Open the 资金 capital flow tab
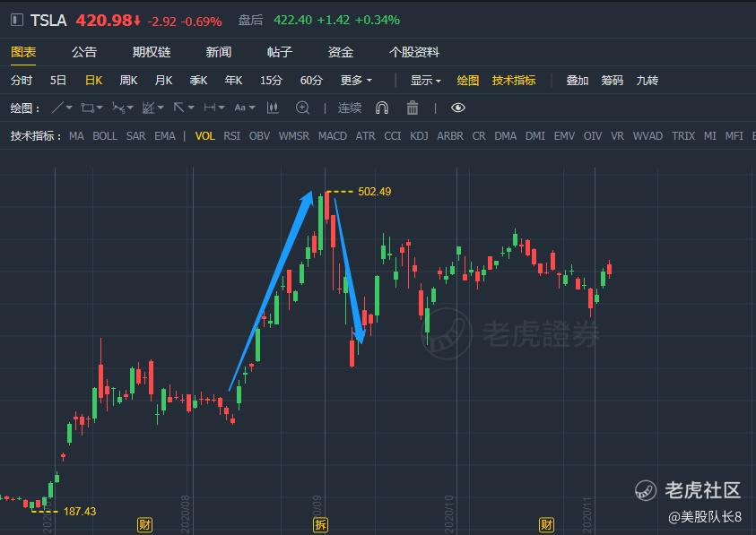The width and height of the screenshot is (756, 535). (x=341, y=52)
